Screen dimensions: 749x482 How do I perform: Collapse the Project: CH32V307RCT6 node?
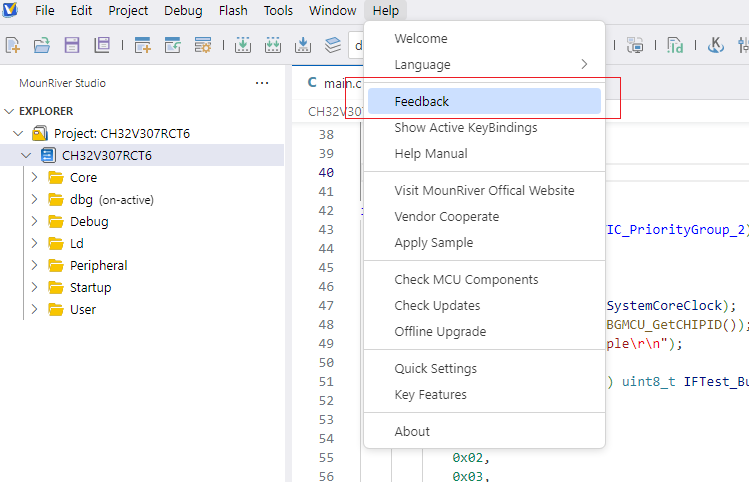click(18, 133)
